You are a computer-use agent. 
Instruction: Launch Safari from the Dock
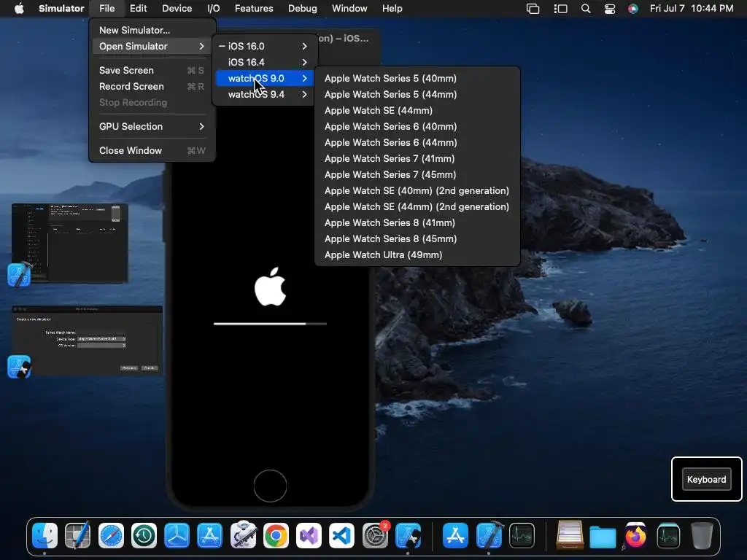tap(111, 536)
